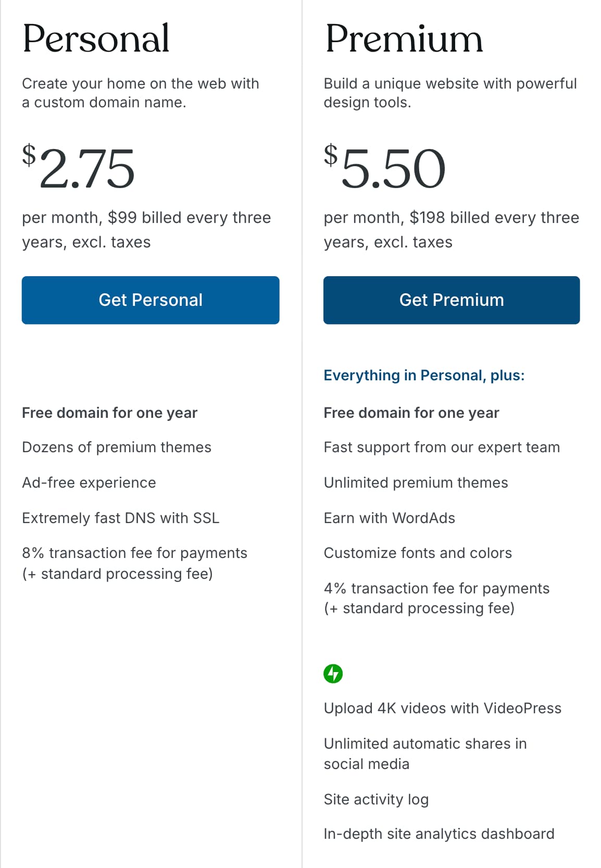Image resolution: width=601 pixels, height=868 pixels.
Task: Click "Dozens of premium themes" feature
Action: pos(117,447)
